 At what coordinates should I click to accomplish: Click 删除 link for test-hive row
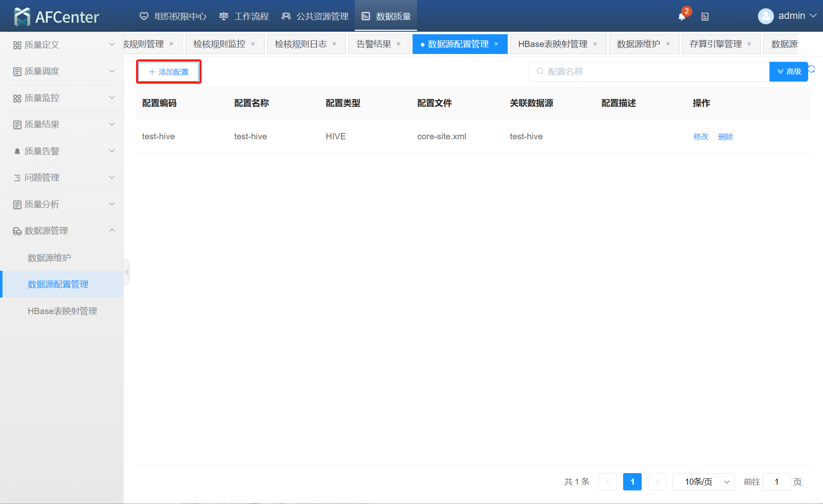click(725, 137)
